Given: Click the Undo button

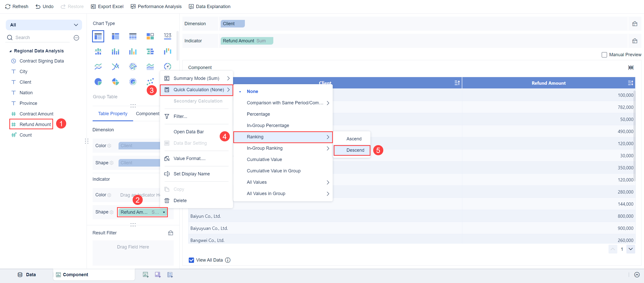Looking at the screenshot, I should click(x=45, y=7).
